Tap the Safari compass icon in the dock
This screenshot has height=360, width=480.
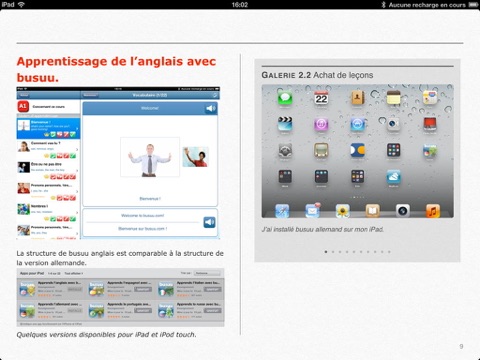(282, 211)
